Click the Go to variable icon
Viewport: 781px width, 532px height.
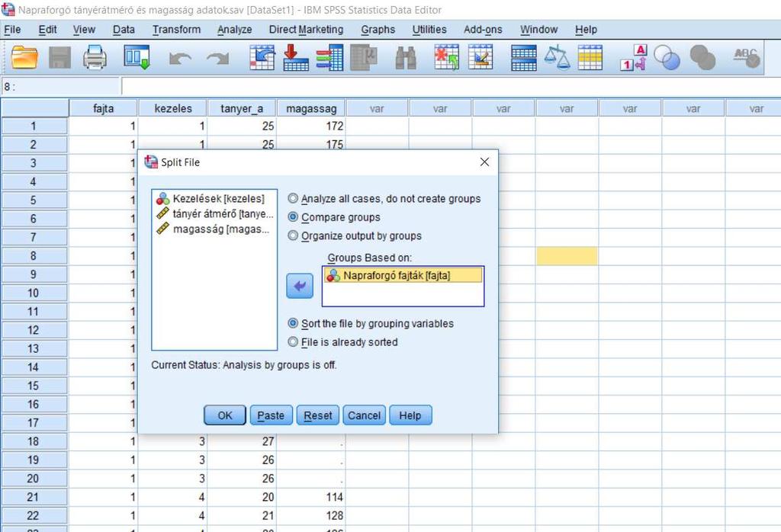(x=295, y=57)
